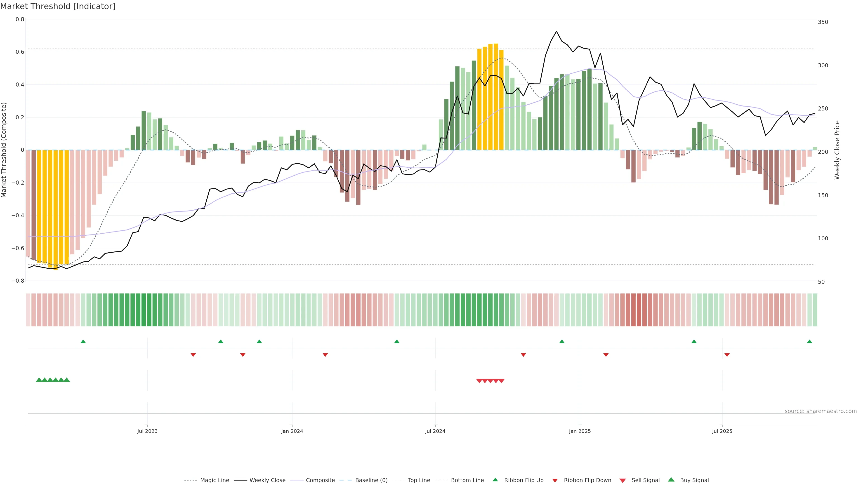Click the Jan 2024 x-axis label

point(292,431)
